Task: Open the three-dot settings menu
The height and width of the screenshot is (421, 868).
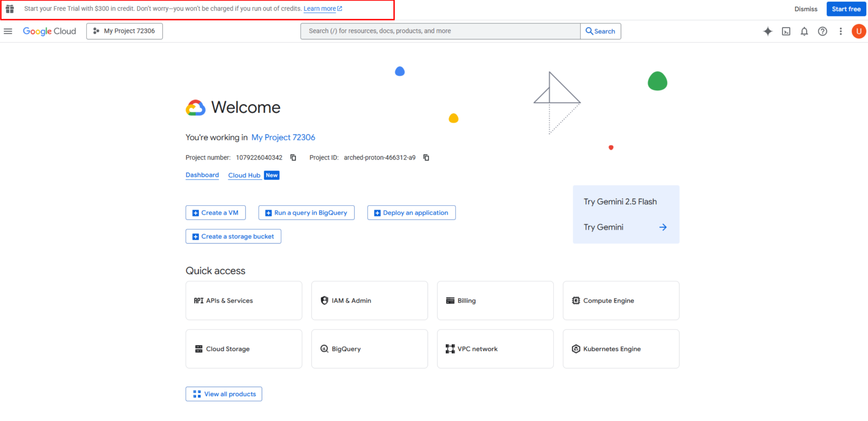Action: 840,31
